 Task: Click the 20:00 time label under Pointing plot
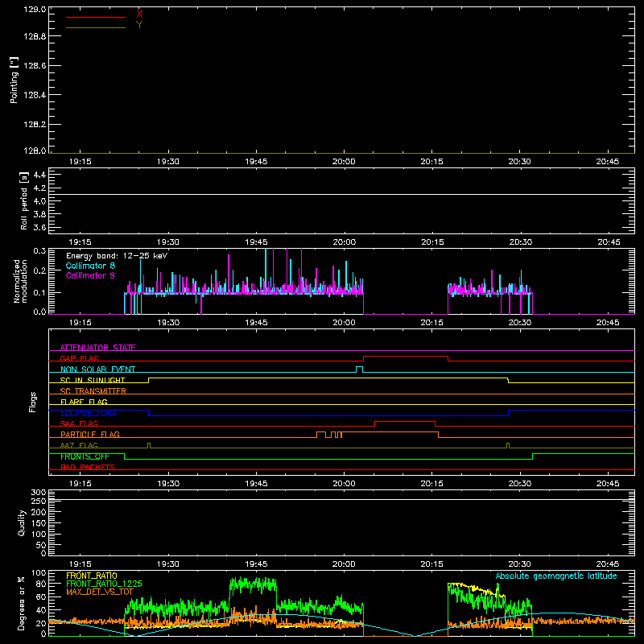click(x=344, y=162)
